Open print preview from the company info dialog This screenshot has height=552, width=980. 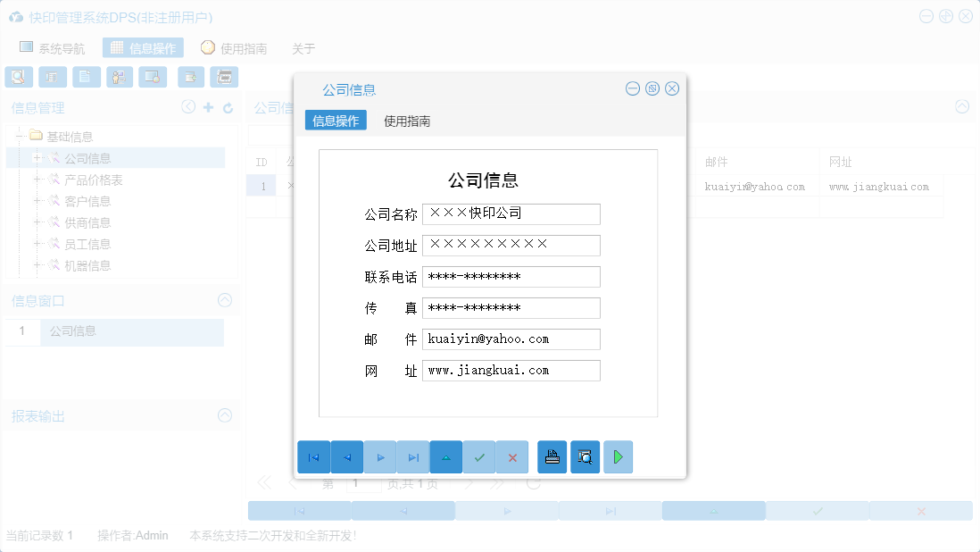click(x=585, y=456)
